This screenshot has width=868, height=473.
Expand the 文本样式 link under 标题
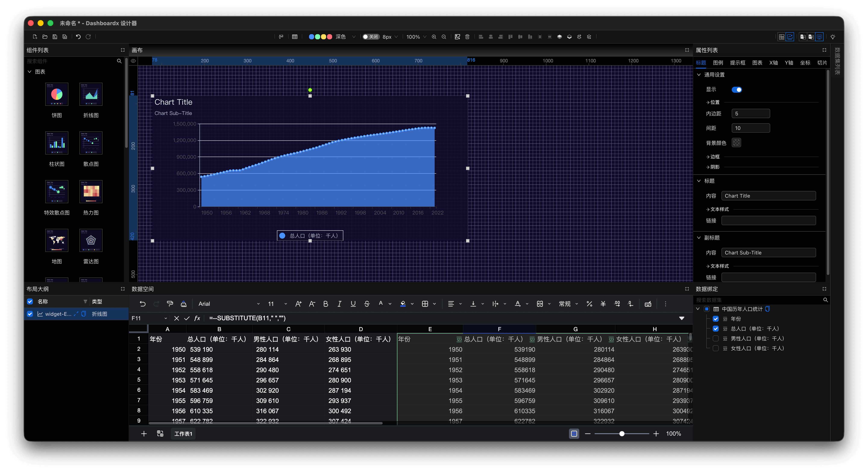pos(717,209)
